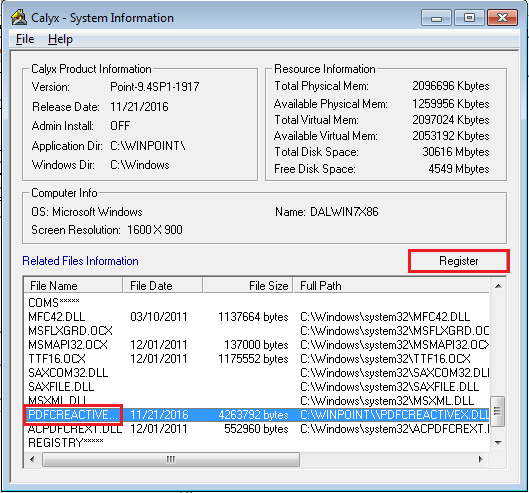Click the 4263792 bytes file size cell

(253, 415)
